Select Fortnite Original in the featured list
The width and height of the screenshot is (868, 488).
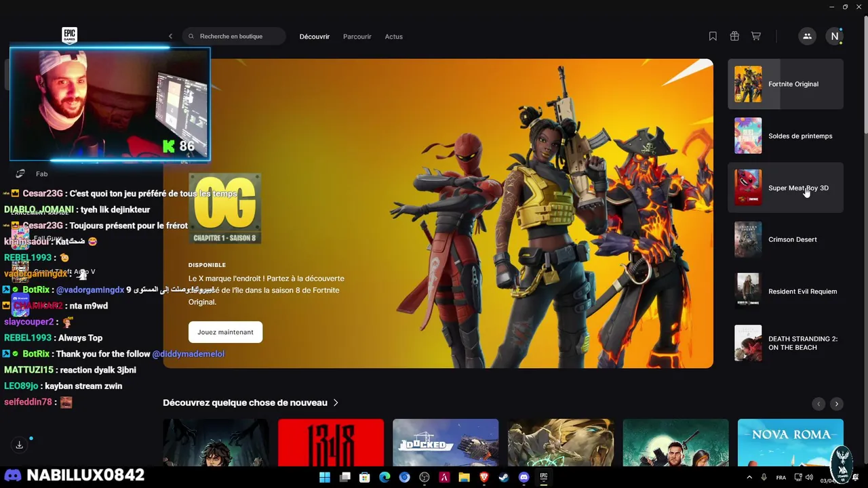[x=785, y=84]
